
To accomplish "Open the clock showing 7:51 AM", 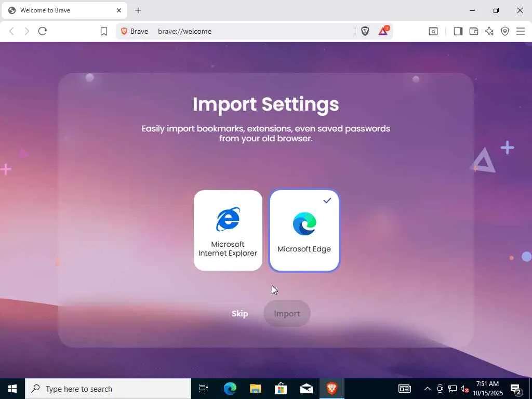I will [x=487, y=389].
